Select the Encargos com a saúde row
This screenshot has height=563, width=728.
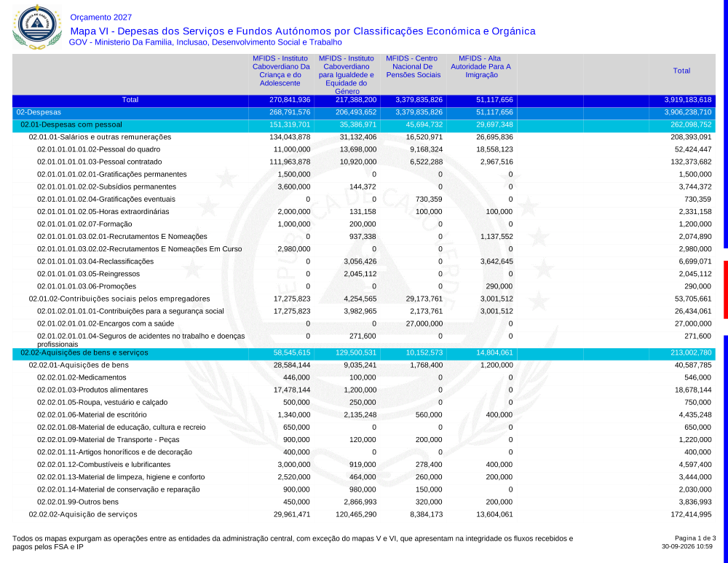[x=363, y=324]
